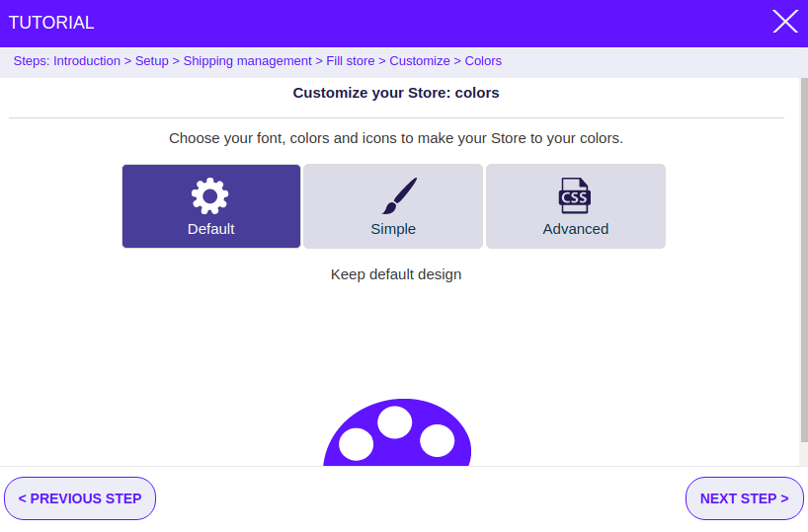Click the Customize your Store: colors heading
Viewport: 808px width, 532px height.
[x=396, y=93]
